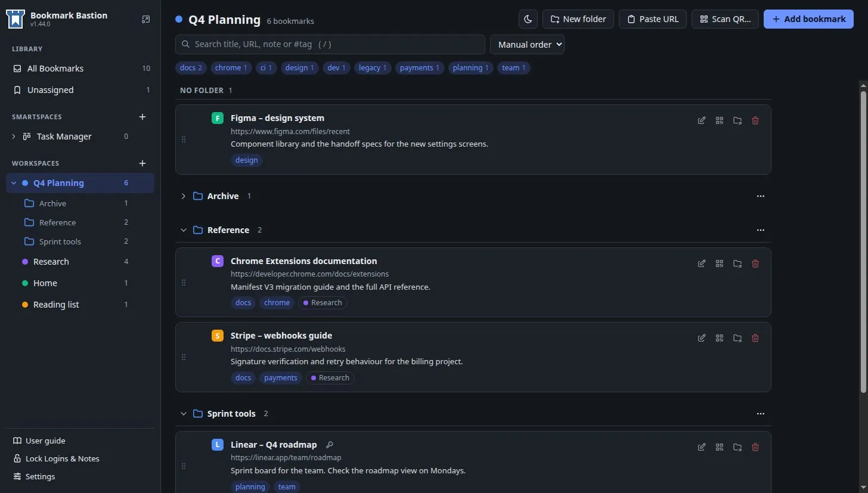Move Figma bookmark to another folder
This screenshot has height=493, width=868.
point(737,120)
